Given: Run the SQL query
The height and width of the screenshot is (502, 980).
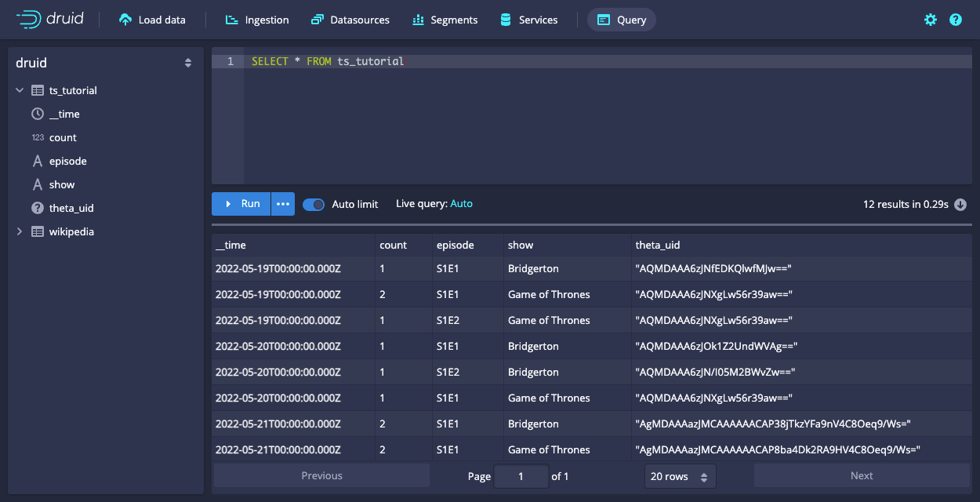Looking at the screenshot, I should (x=241, y=204).
